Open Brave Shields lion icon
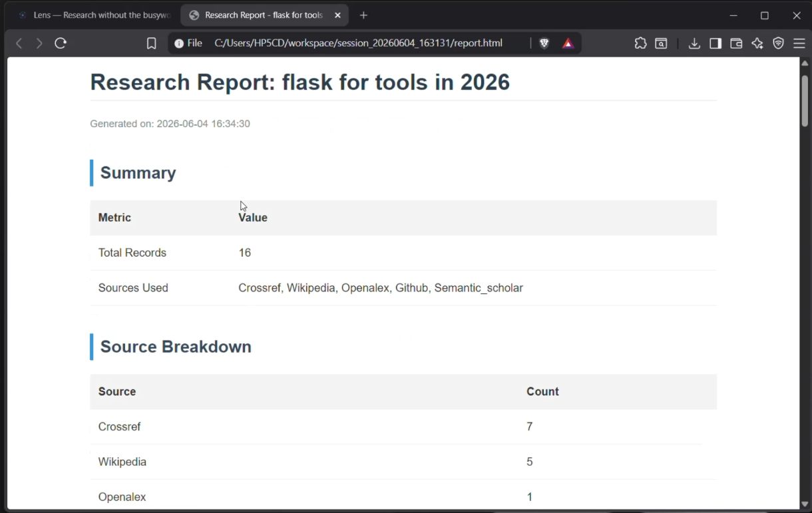Screen dimensions: 812x513 coord(544,43)
